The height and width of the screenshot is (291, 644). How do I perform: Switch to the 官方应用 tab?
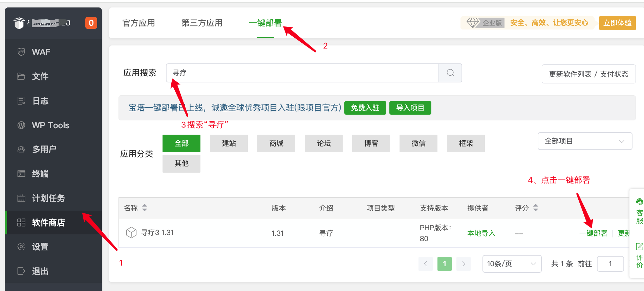[x=138, y=23]
